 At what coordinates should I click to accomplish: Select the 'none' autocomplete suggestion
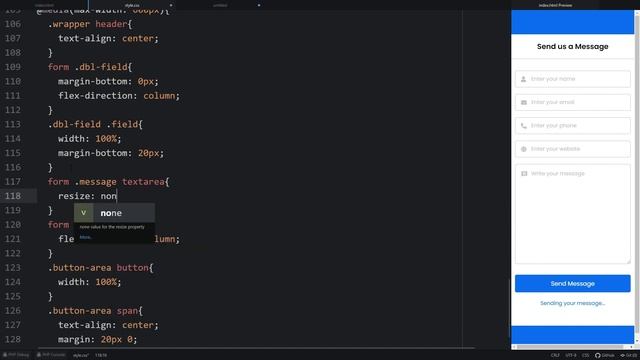pyautogui.click(x=114, y=213)
